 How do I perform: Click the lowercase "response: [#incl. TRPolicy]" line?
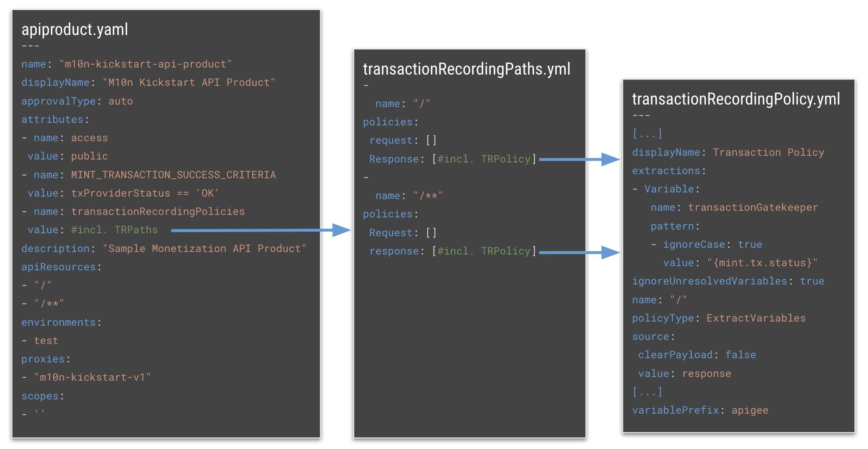click(453, 251)
